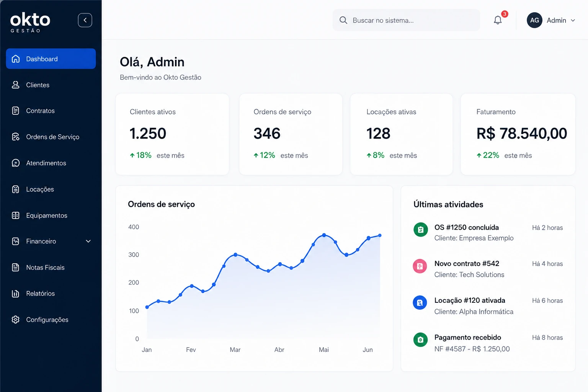Screen dimensions: 588x392
Task: Click the Pagamento recebido title
Action: coord(467,337)
